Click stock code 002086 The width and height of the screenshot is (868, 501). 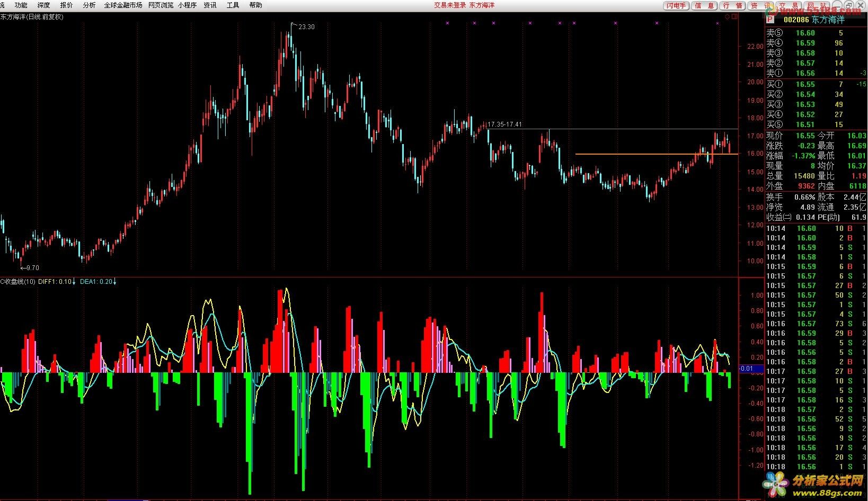(796, 20)
